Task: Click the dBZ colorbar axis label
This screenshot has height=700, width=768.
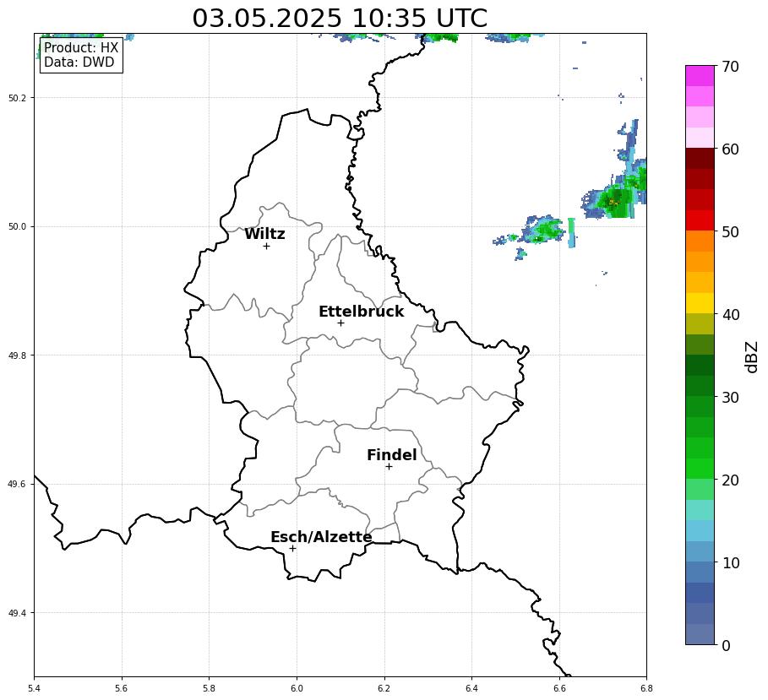Action: point(751,357)
